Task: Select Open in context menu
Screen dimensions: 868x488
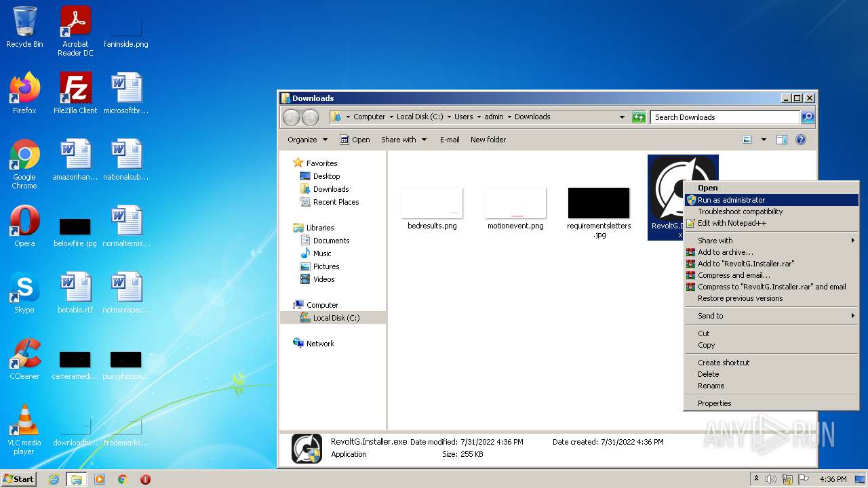Action: pyautogui.click(x=772, y=188)
